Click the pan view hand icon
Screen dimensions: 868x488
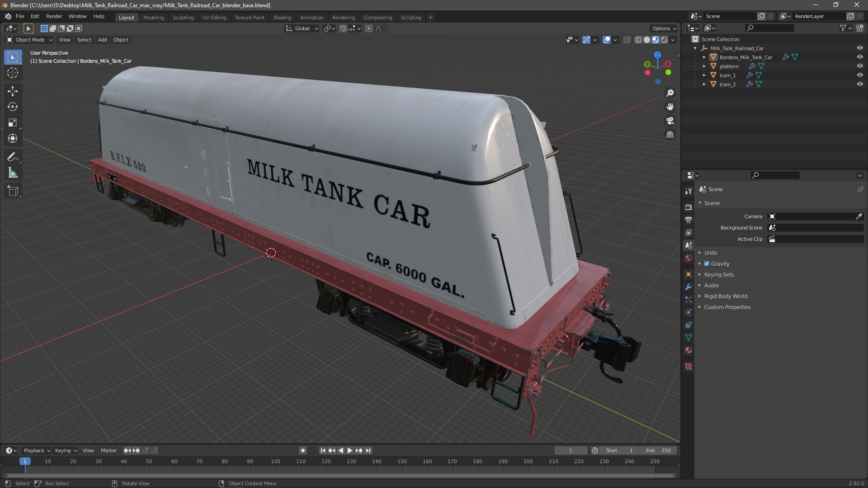pos(670,107)
